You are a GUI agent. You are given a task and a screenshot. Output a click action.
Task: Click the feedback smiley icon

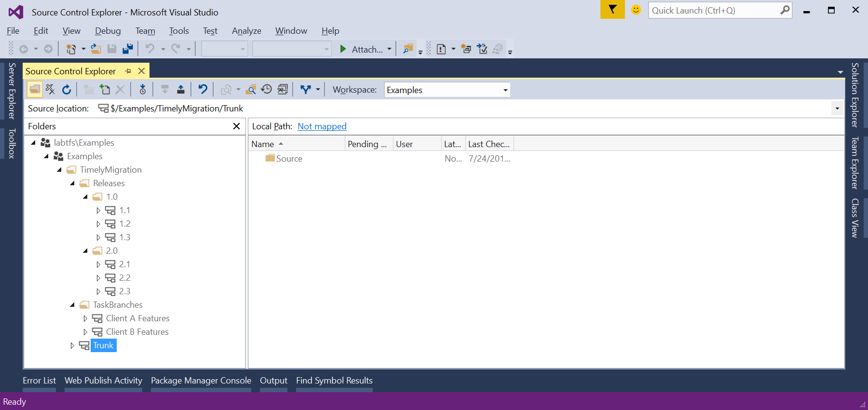click(x=636, y=10)
